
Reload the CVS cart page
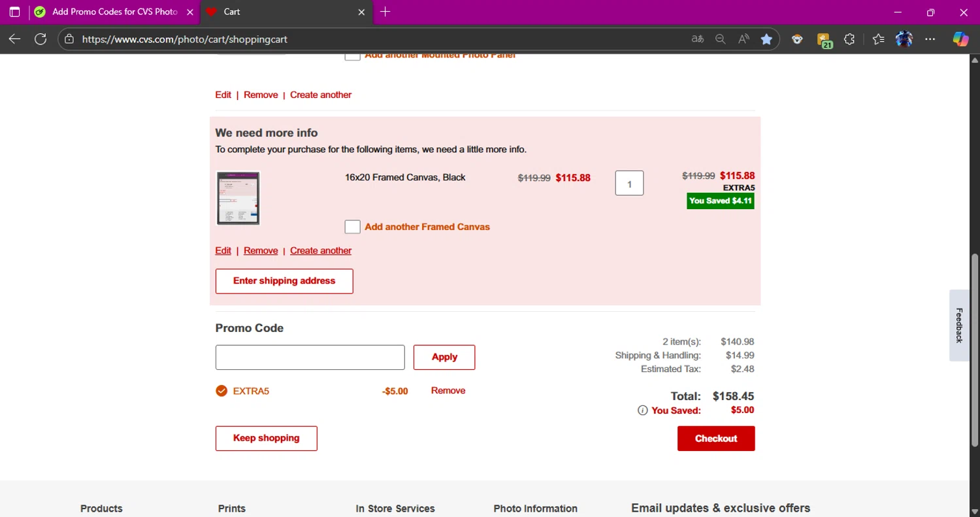(41, 39)
